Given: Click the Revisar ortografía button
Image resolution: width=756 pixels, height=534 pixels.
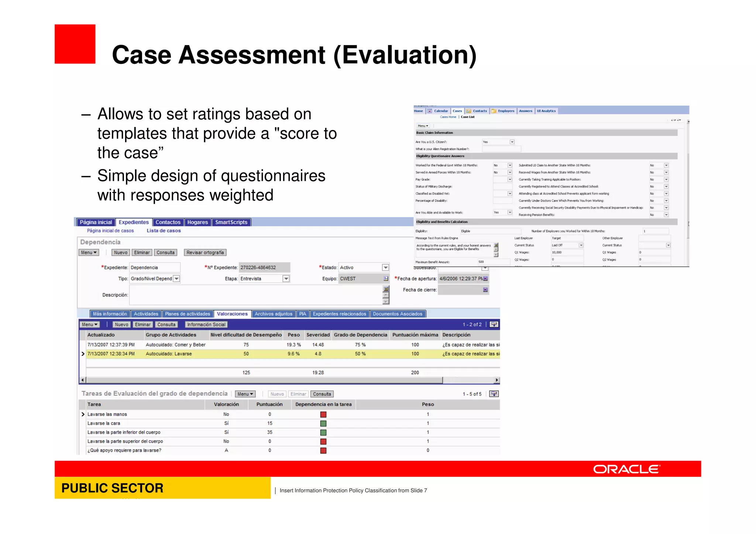Looking at the screenshot, I should point(205,252).
